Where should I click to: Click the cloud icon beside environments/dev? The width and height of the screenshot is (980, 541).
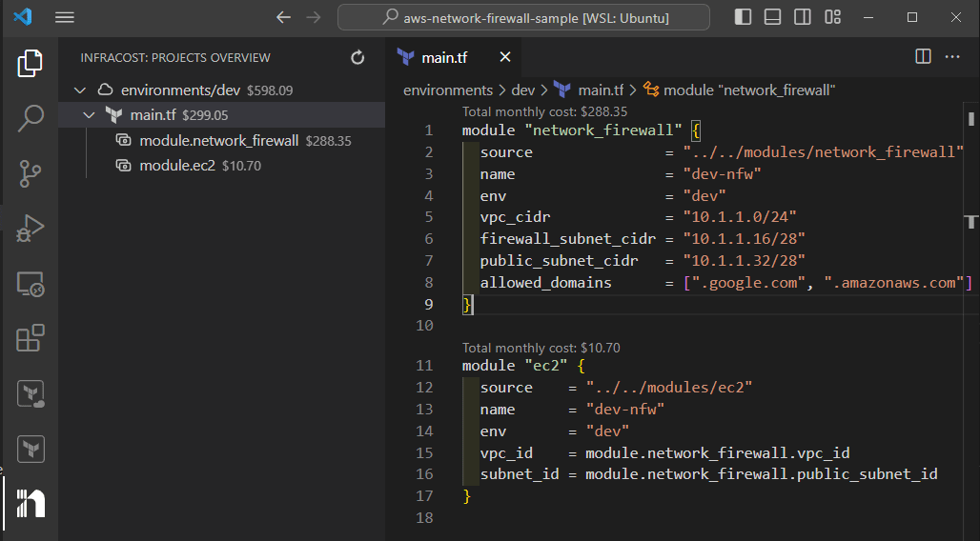(x=105, y=90)
